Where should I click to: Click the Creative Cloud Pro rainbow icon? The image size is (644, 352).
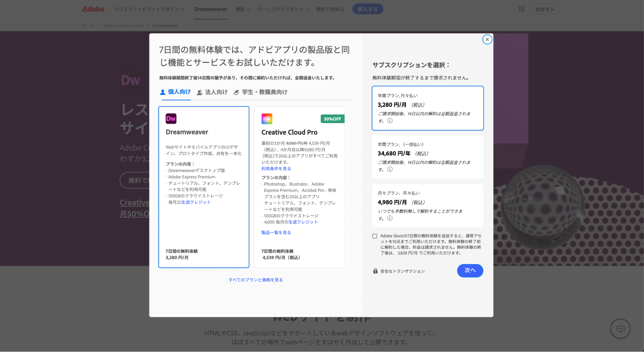click(x=267, y=119)
